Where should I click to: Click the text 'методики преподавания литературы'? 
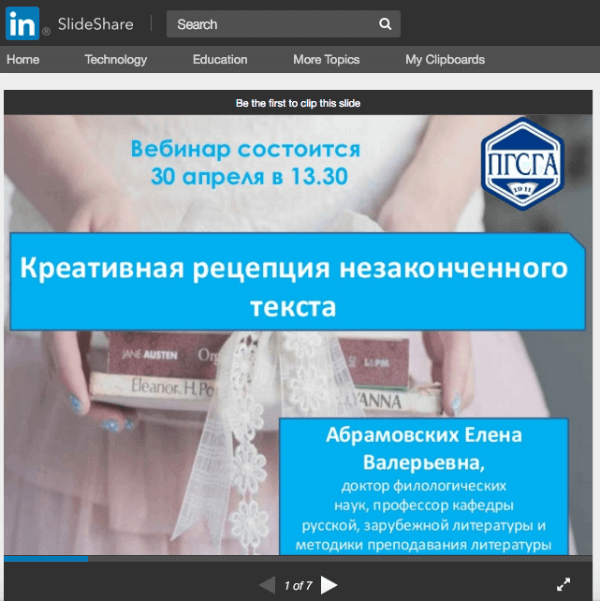coord(424,545)
